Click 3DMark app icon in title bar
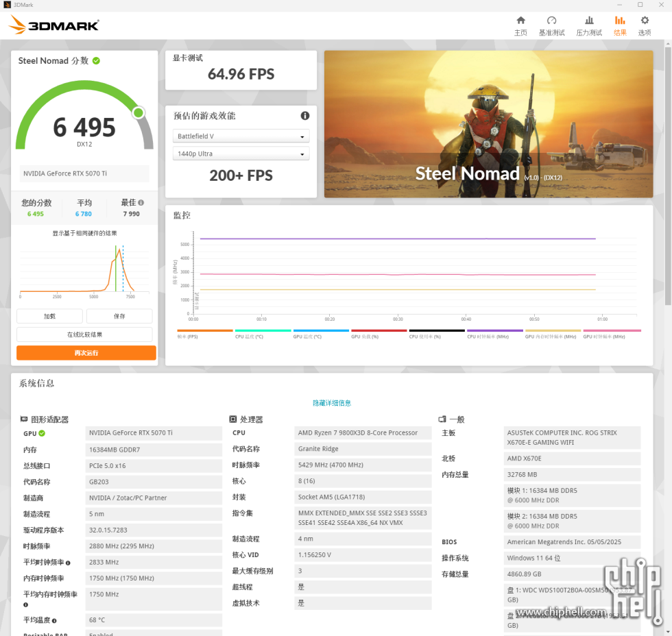 tap(7, 5)
